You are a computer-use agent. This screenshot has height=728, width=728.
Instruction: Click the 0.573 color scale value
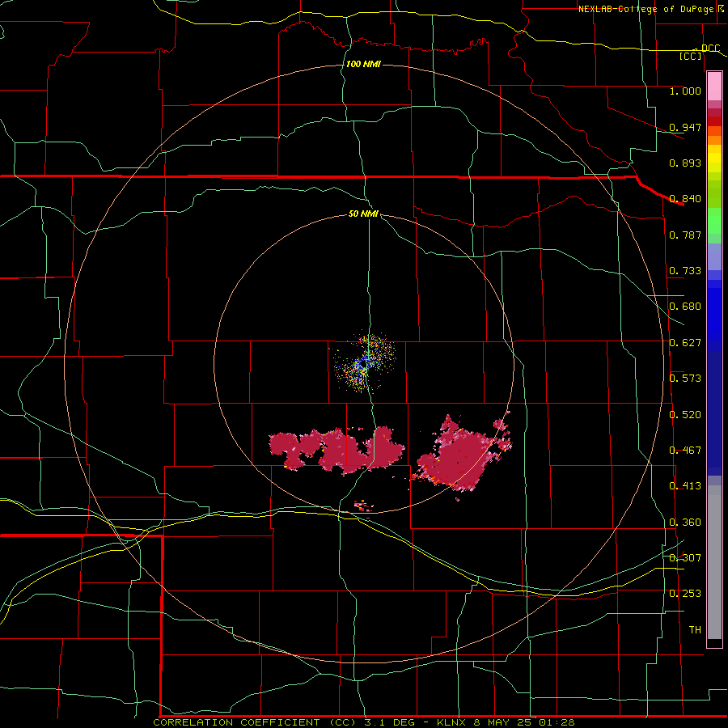(685, 379)
